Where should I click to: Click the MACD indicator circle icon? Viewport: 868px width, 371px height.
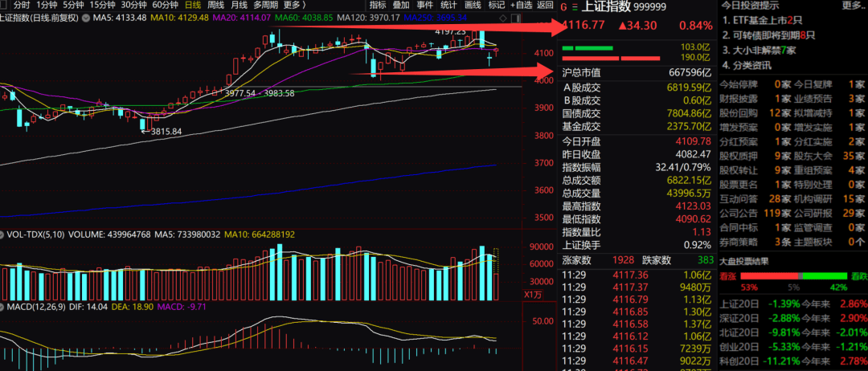3,307
